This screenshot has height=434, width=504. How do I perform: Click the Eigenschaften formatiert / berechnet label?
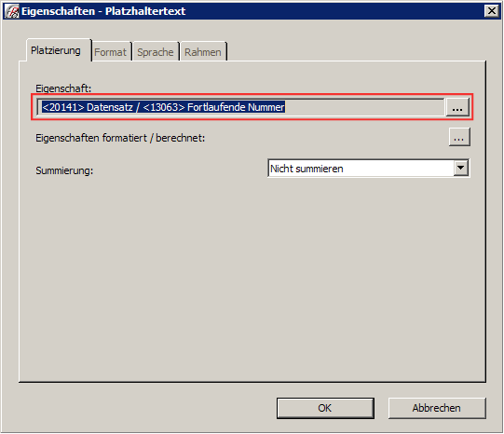120,138
